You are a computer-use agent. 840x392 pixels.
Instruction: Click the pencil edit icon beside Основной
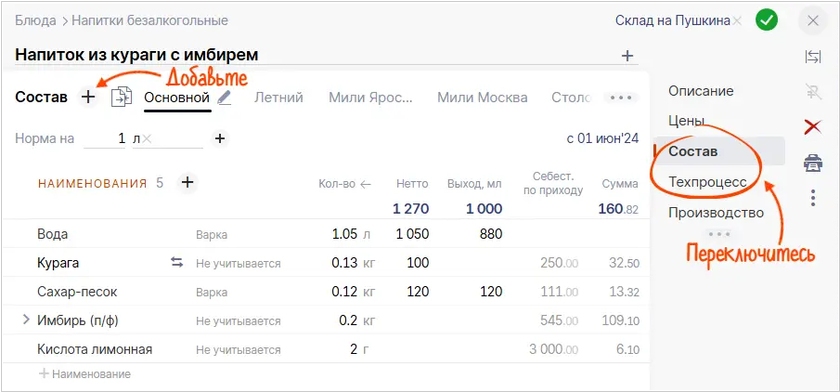coord(224,97)
